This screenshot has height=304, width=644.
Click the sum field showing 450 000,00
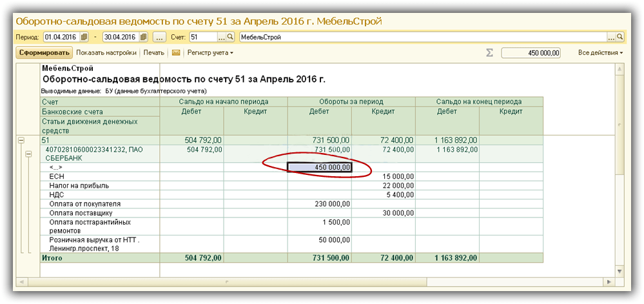(531, 53)
